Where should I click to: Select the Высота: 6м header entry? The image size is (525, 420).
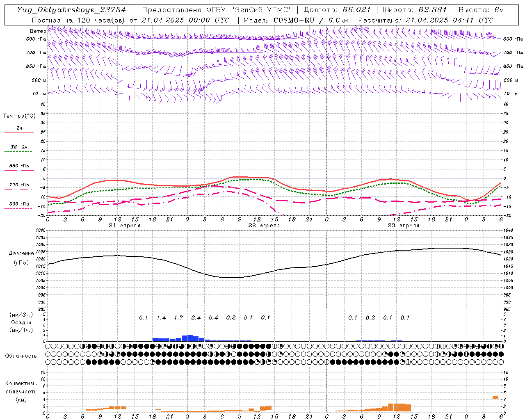pyautogui.click(x=481, y=10)
